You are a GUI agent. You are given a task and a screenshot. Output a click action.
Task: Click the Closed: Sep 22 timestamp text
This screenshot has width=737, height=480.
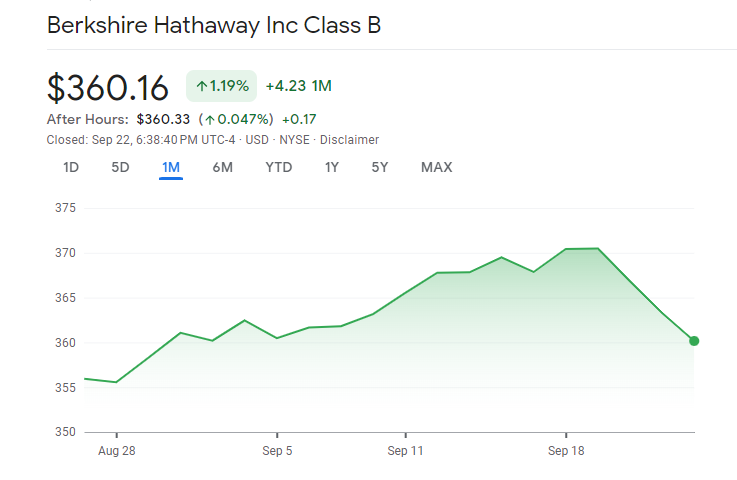coord(141,140)
